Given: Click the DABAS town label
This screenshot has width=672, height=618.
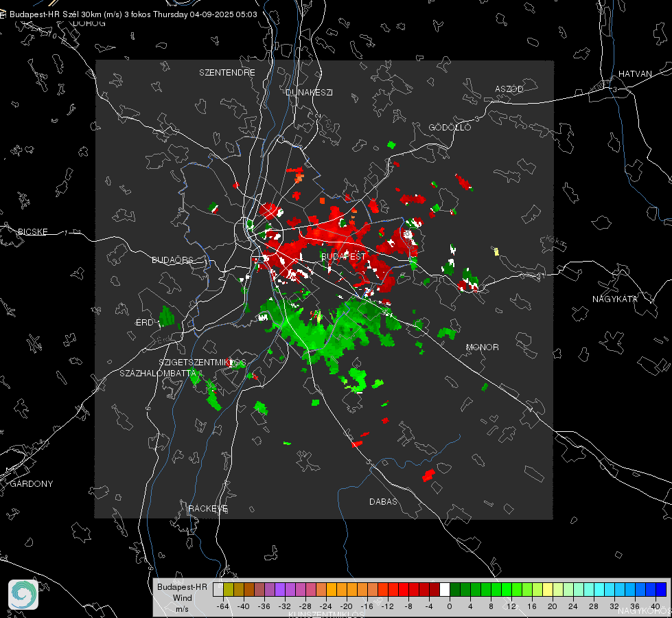Looking at the screenshot, I should 384,502.
